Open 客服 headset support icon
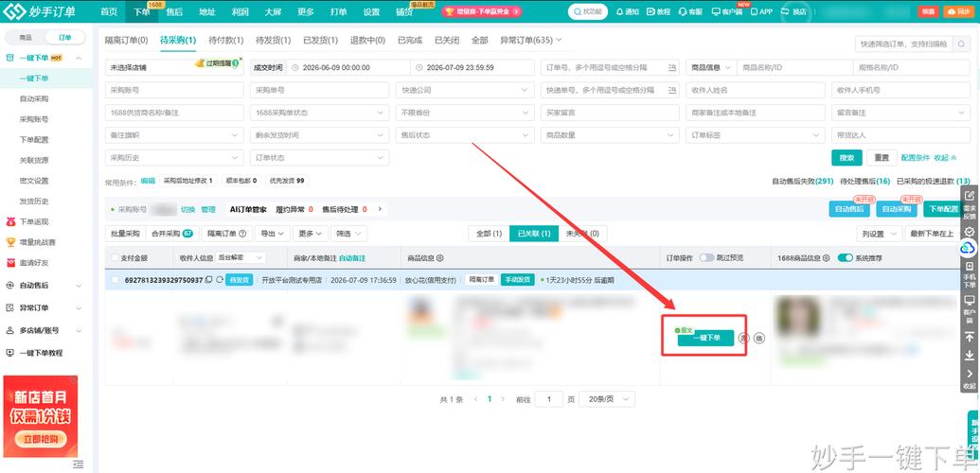The height and width of the screenshot is (473, 980). tap(682, 12)
